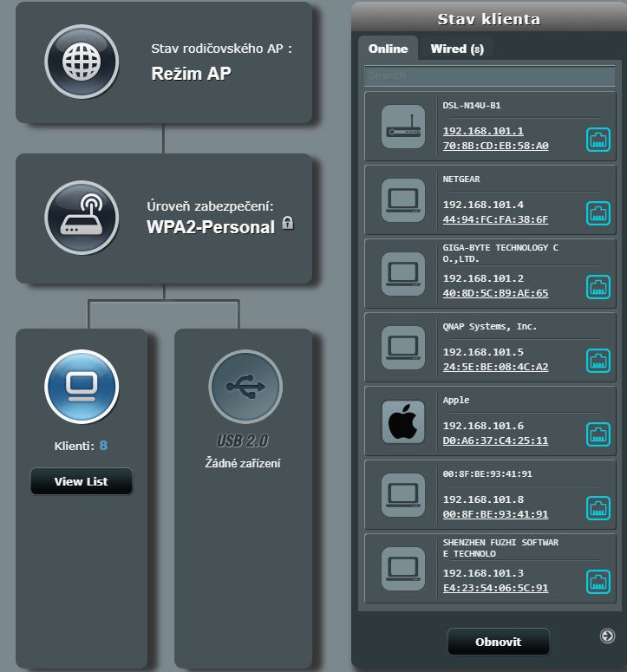Click the DSL-N14U-B1 device name
The width and height of the screenshot is (627, 672).
[472, 106]
